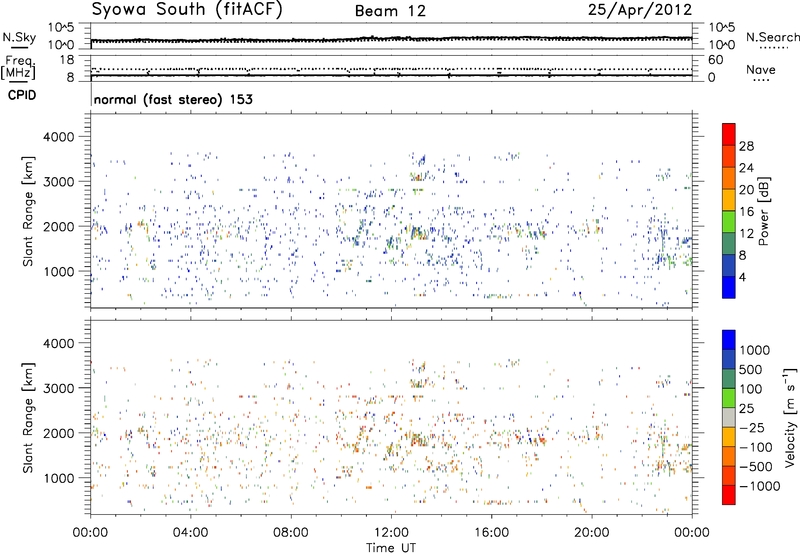
Task: Click the 'Time UT' axis title
Action: point(391,548)
